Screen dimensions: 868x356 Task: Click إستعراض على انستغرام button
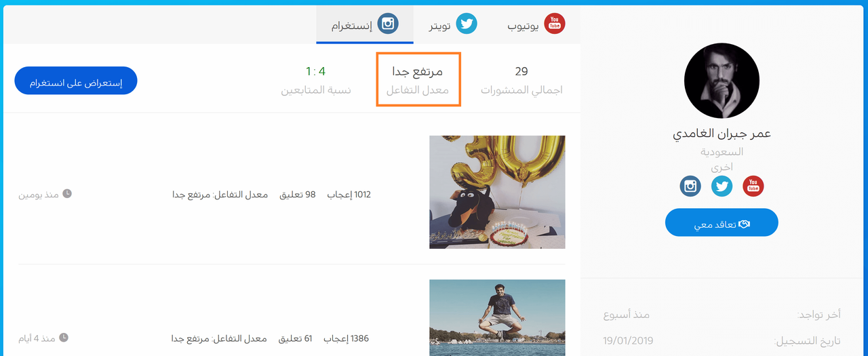[x=76, y=81]
